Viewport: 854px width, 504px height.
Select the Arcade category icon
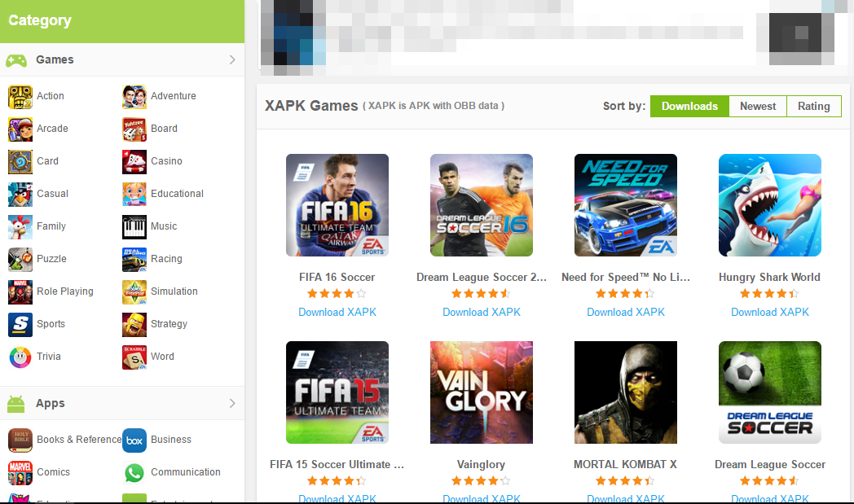(x=20, y=129)
